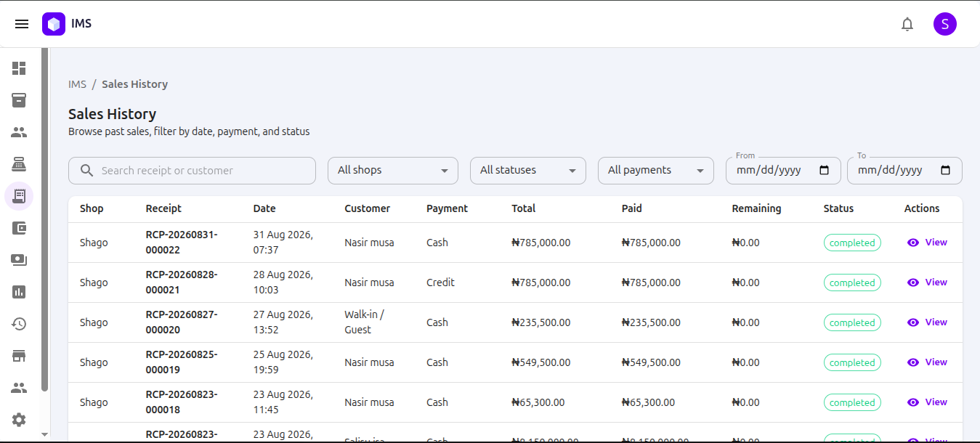Open the user avatar S menu
Viewport: 980px width, 443px height.
click(x=945, y=24)
